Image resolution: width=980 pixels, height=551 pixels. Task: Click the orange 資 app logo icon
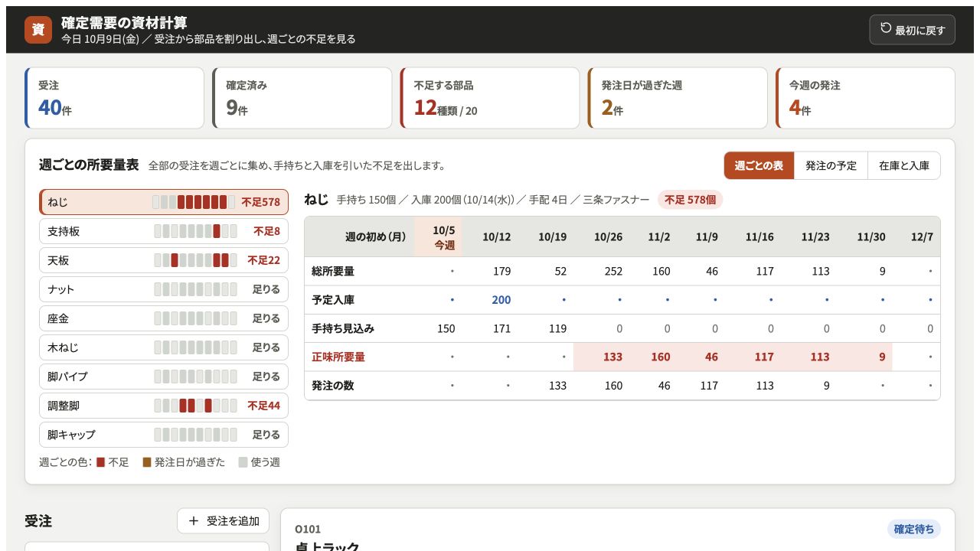[x=38, y=30]
